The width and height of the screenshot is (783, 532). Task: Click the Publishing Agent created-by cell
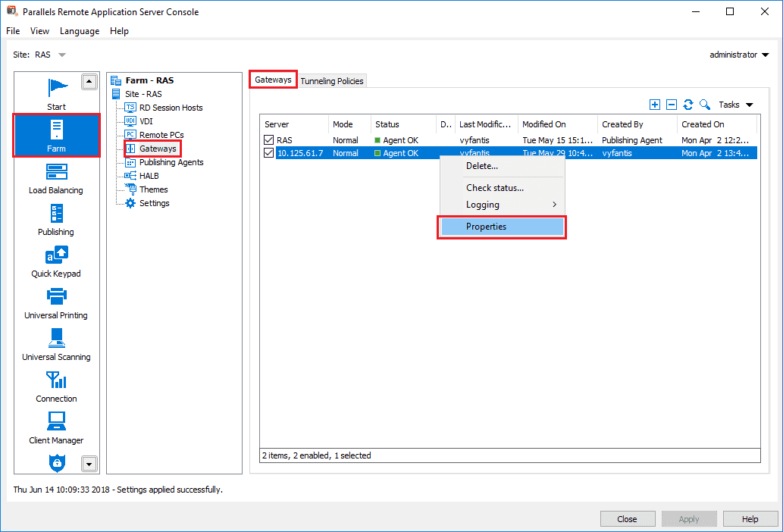(632, 140)
